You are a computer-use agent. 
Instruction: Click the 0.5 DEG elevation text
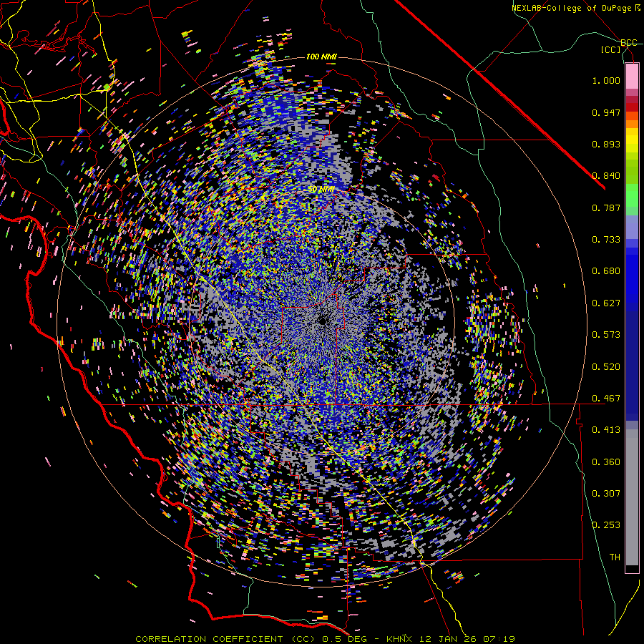(x=345, y=639)
